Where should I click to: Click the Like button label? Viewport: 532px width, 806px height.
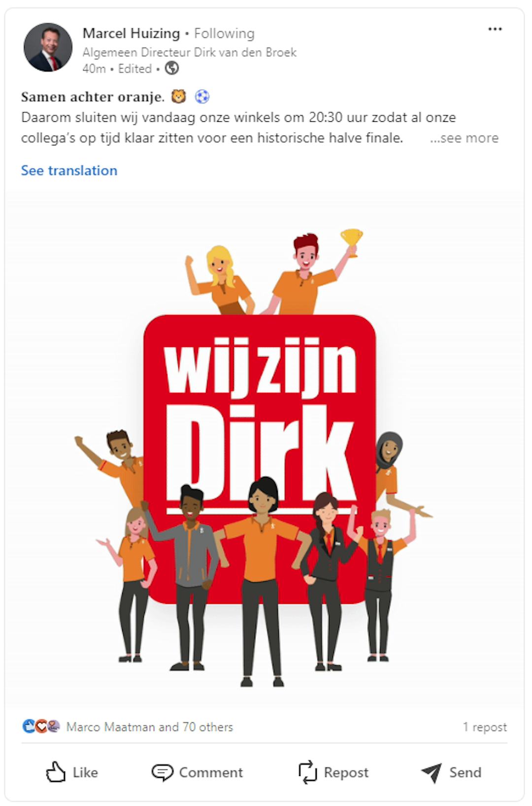click(85, 772)
